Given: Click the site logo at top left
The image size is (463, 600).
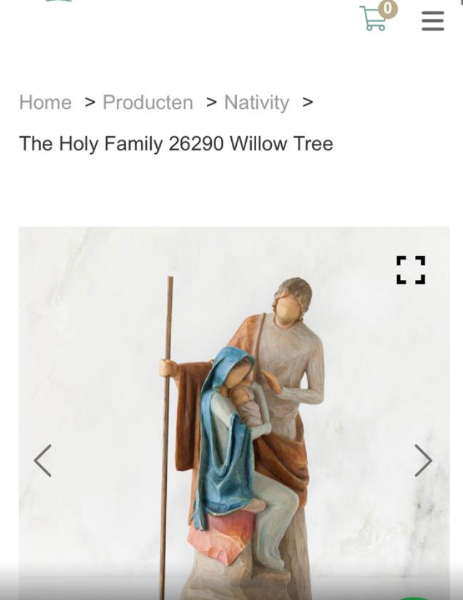Looking at the screenshot, I should pos(59,1).
